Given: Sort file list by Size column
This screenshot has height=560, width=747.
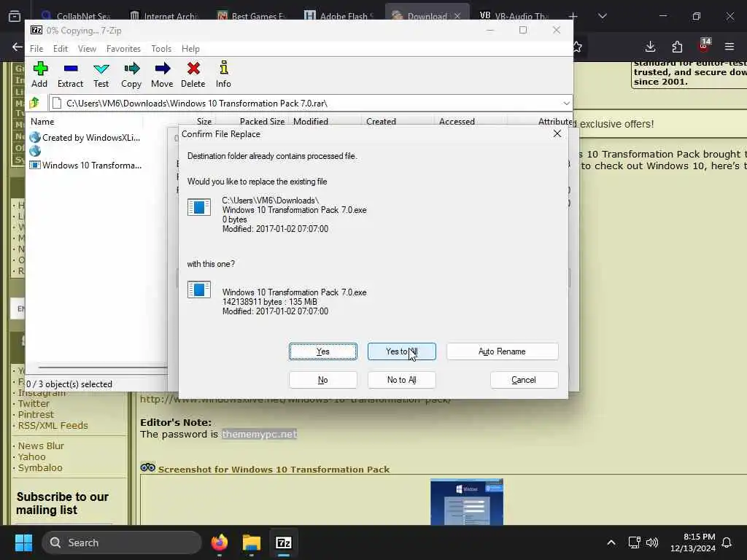Looking at the screenshot, I should coord(204,122).
